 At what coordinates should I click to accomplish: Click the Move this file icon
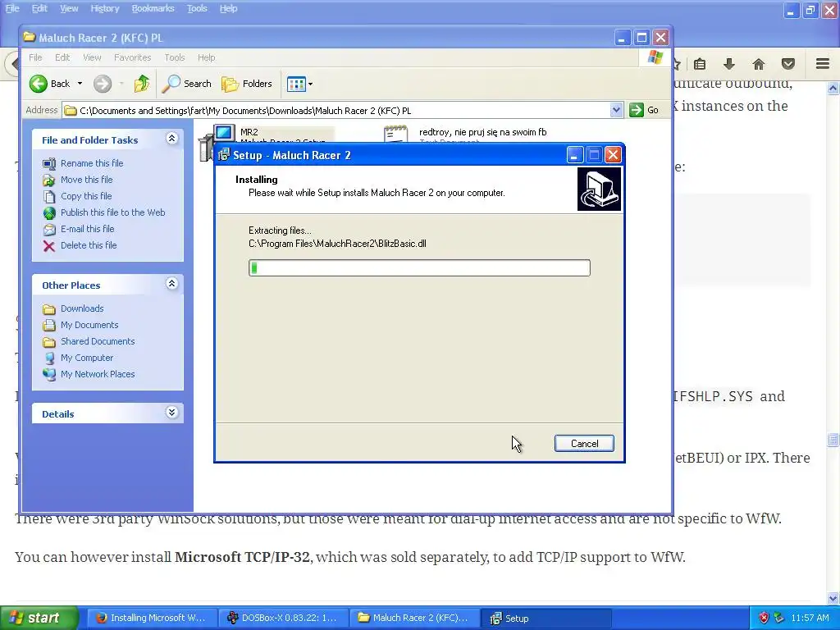[x=49, y=180]
